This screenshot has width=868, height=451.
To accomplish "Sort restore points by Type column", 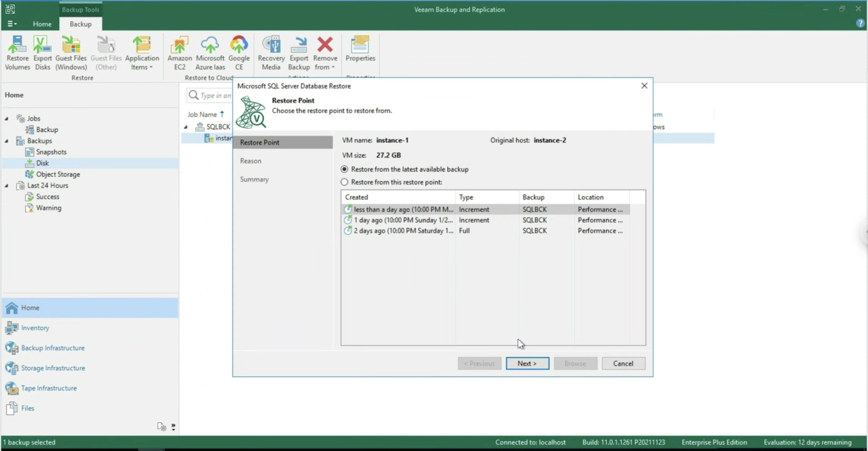I will coord(487,197).
